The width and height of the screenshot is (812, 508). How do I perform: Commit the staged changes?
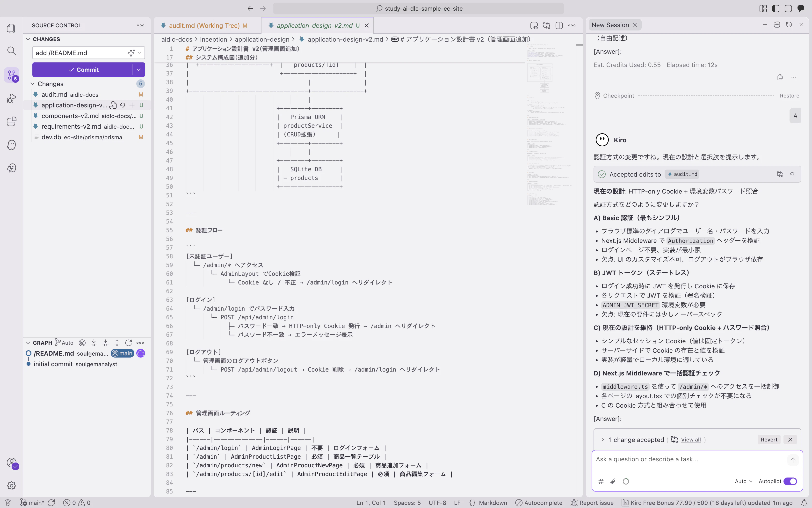click(83, 70)
